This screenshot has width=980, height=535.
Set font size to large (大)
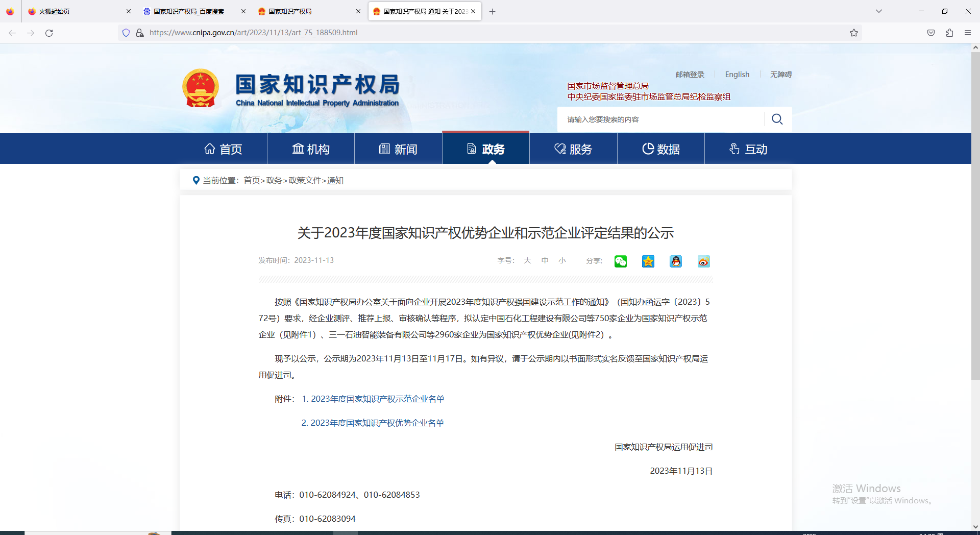[527, 260]
